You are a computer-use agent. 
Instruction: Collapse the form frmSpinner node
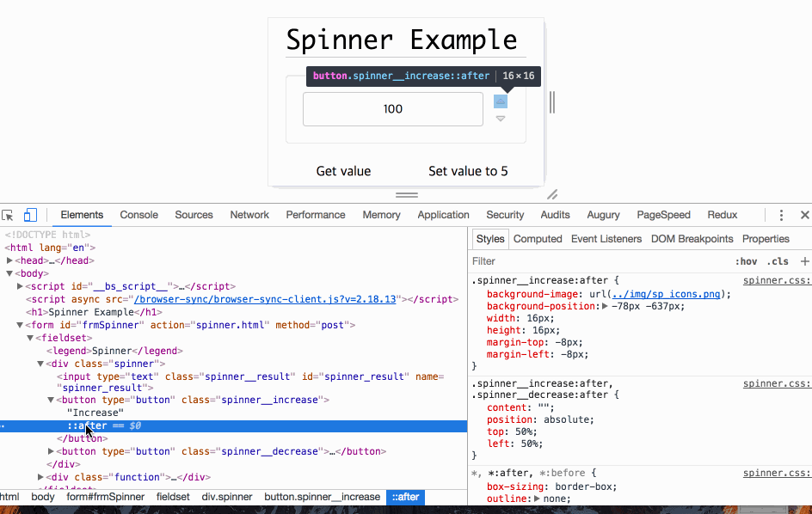coord(20,325)
